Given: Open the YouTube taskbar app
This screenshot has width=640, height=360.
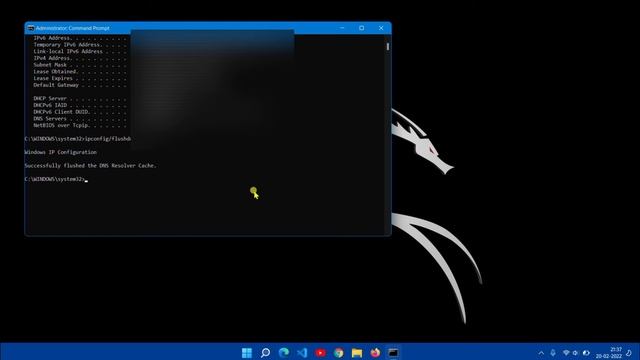Looking at the screenshot, I should pos(320,353).
